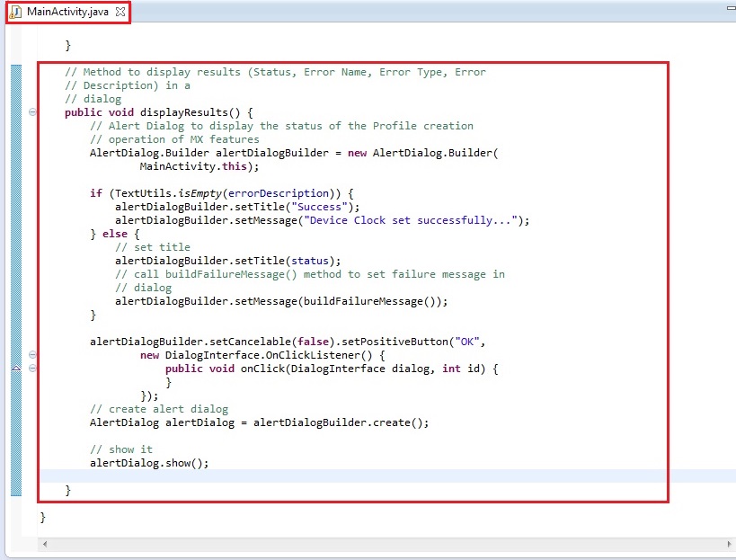Place cursor on the highlighted blank line

[x=359, y=476]
